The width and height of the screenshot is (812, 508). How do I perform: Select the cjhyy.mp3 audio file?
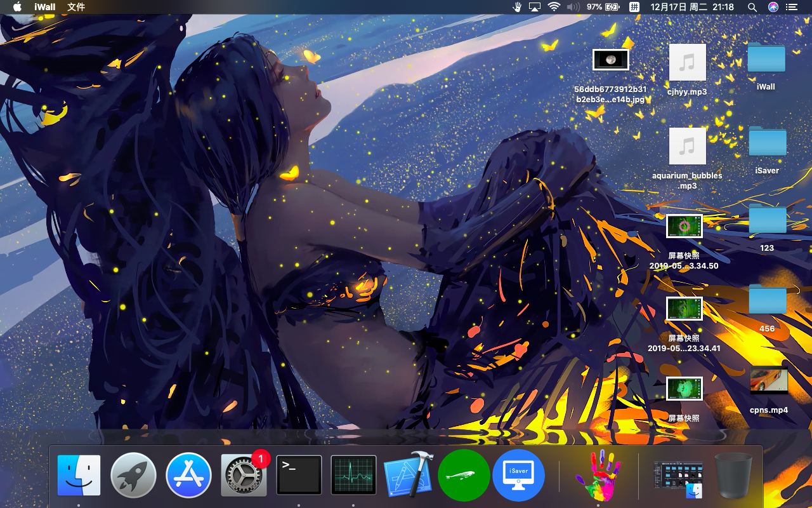pyautogui.click(x=687, y=62)
